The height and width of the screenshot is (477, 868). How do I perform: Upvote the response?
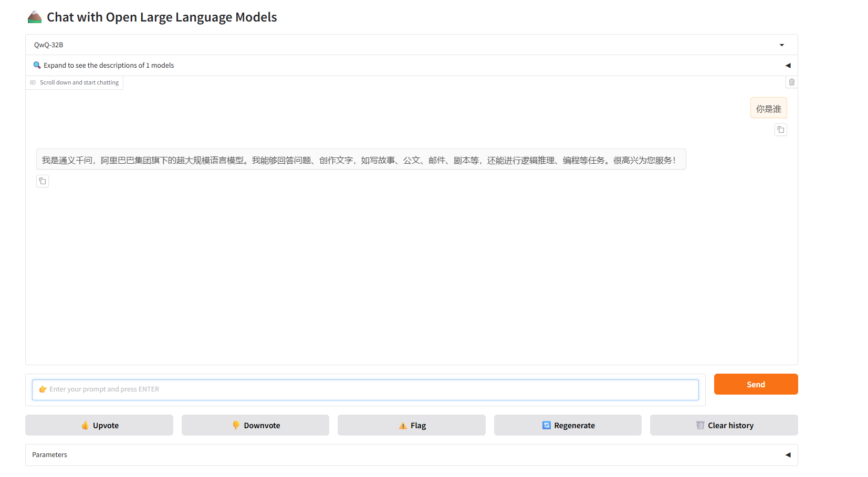99,425
